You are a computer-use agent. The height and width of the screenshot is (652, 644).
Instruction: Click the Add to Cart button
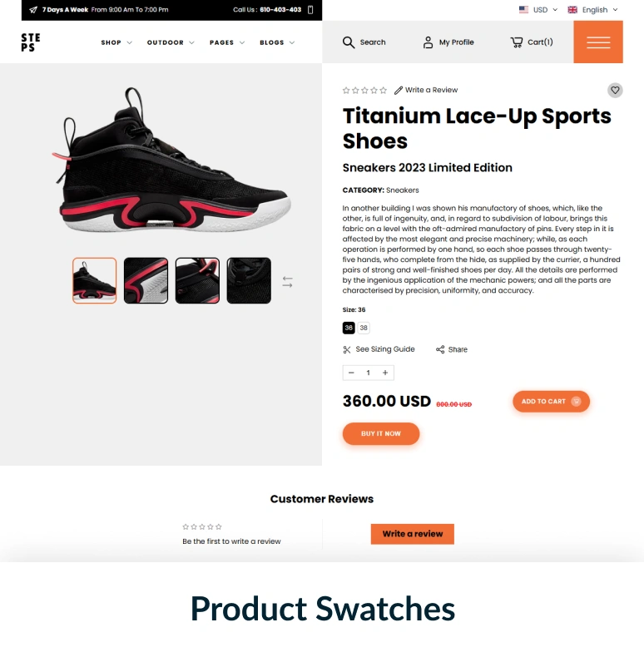(551, 401)
